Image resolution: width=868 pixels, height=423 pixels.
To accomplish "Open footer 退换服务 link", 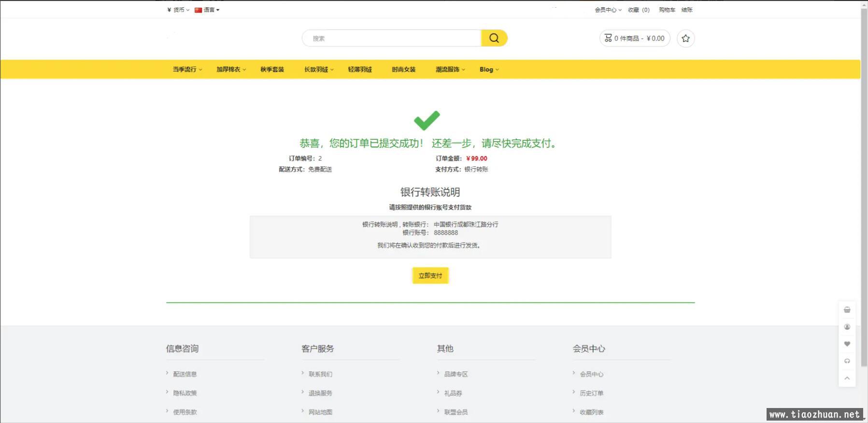I will [x=320, y=393].
